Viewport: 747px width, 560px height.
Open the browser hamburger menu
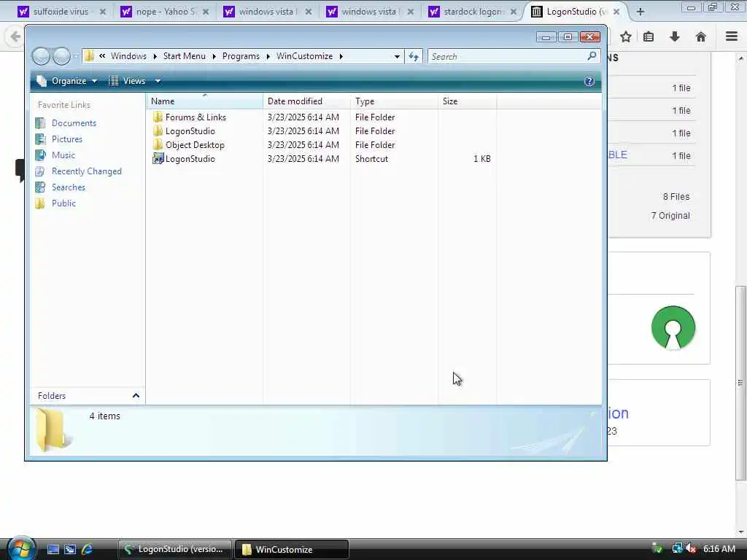point(732,36)
